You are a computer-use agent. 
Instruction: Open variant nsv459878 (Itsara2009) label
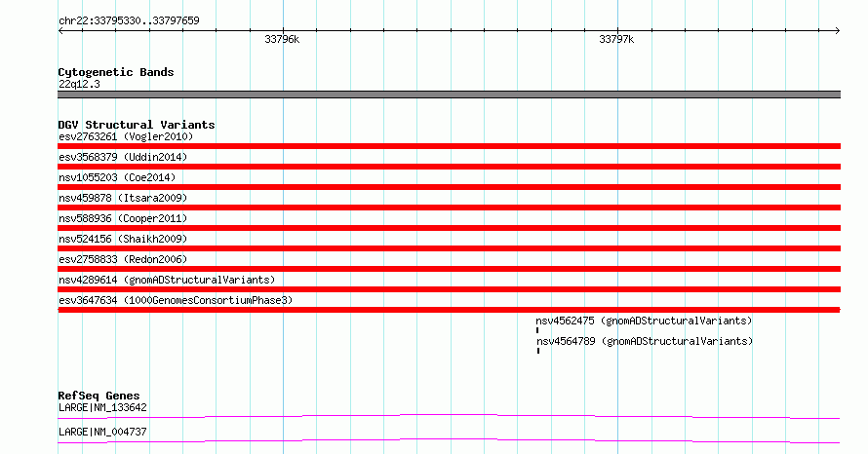click(123, 198)
